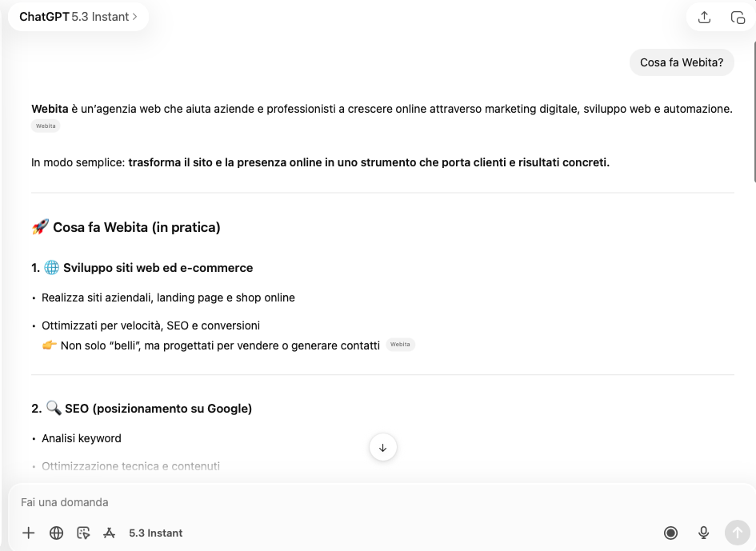
Task: Click the 'Sviluppo siti web ed e-commerce' heading
Action: click(158, 268)
